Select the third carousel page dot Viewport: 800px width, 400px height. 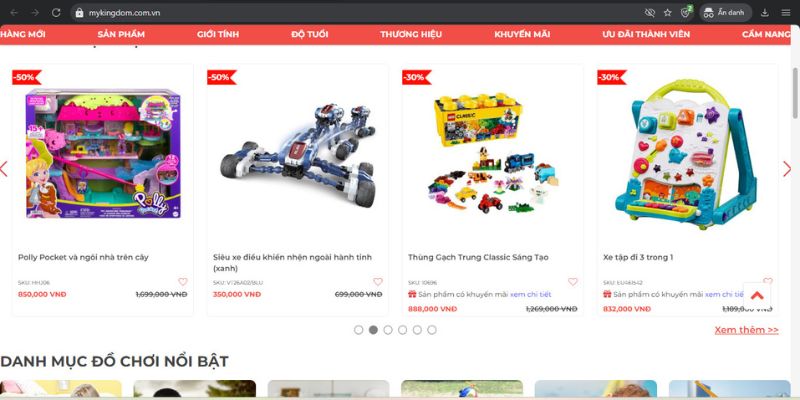(x=388, y=330)
